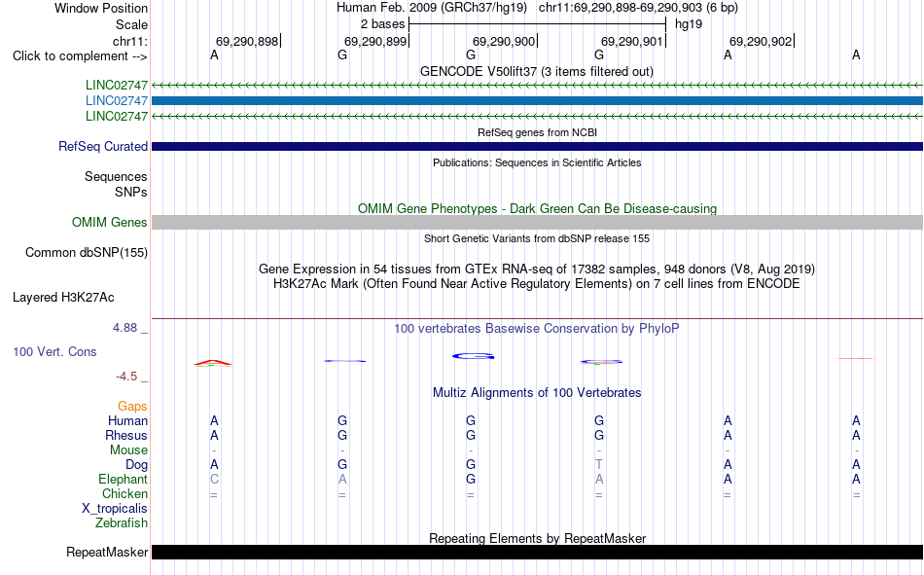Click coordinate label 69,290,900
This screenshot has width=924, height=575.
click(503, 41)
